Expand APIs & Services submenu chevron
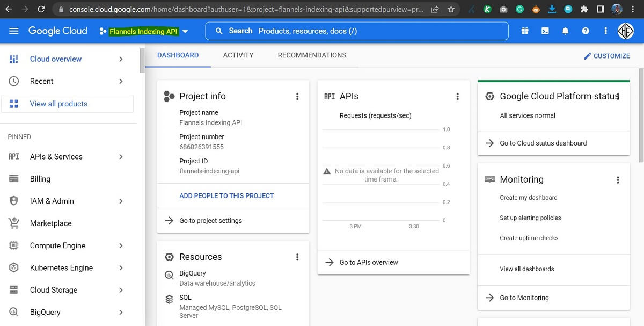644x326 pixels. click(x=121, y=157)
